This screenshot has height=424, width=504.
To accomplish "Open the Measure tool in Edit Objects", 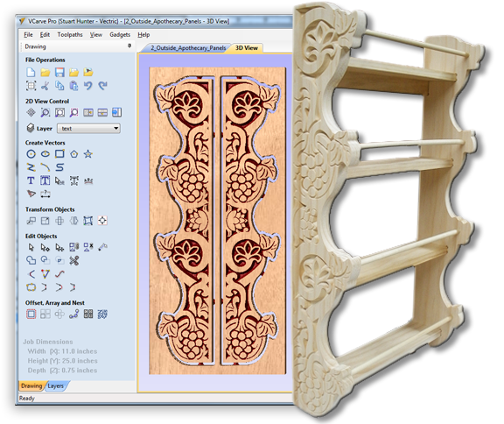I will [102, 247].
